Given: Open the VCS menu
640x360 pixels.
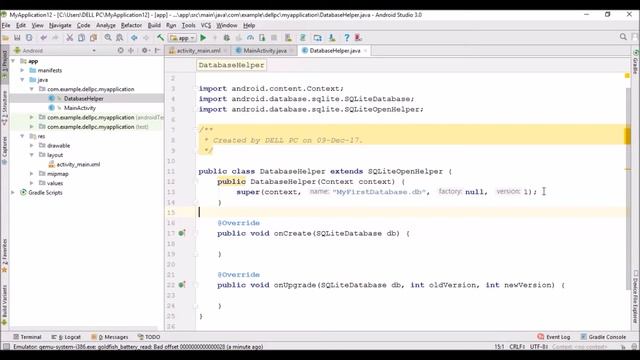Looking at the screenshot, I should coord(206,25).
